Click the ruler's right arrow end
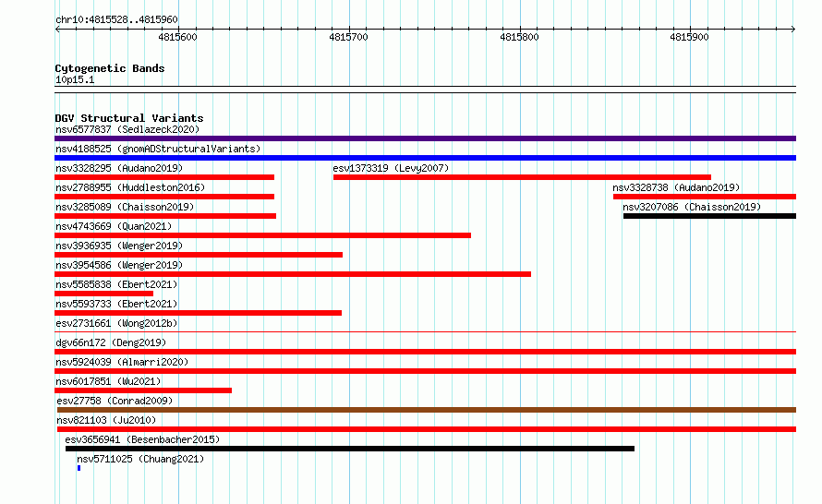This screenshot has height=504, width=822. tap(793, 30)
